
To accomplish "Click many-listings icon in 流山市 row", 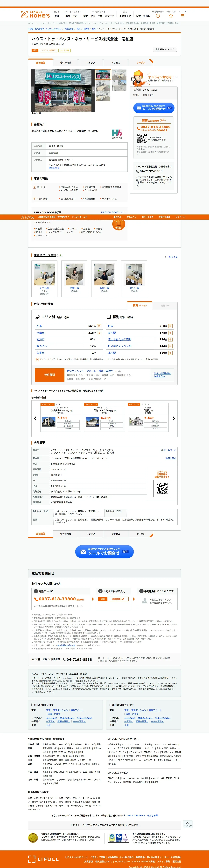I will (x=99, y=333).
